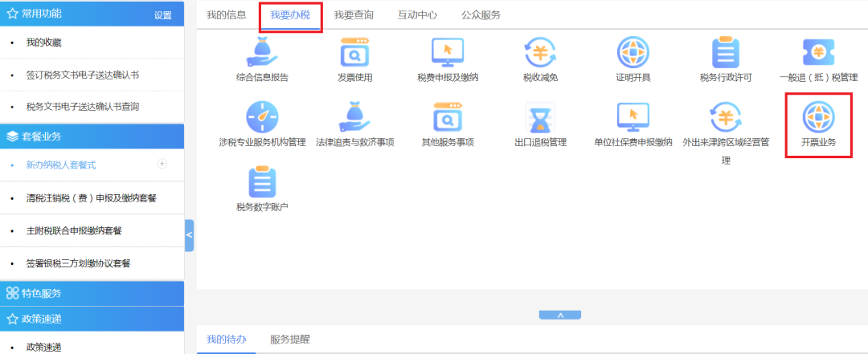The height and width of the screenshot is (354, 868).
Task: Open the 我的收藏 link
Action: pyautogui.click(x=43, y=42)
